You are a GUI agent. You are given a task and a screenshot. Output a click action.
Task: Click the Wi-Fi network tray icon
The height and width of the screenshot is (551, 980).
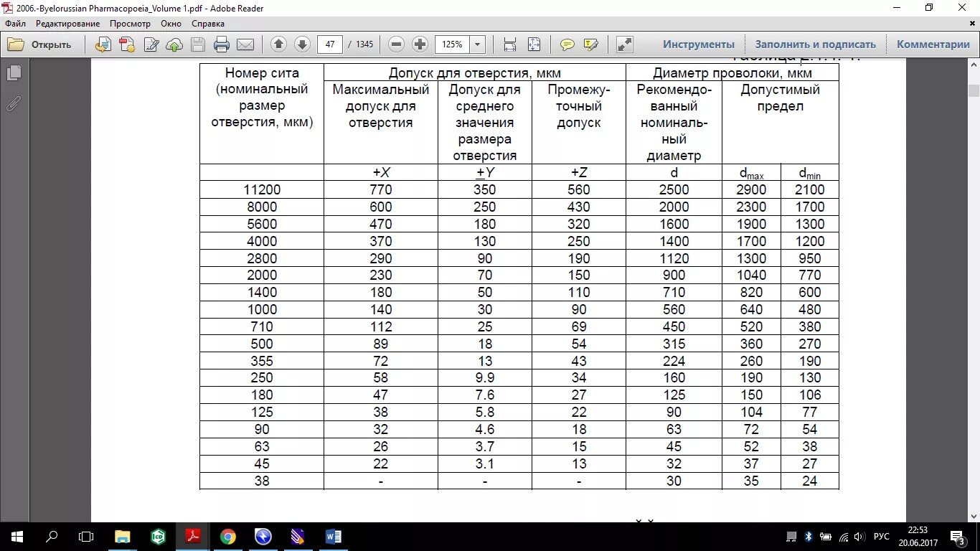click(x=843, y=536)
